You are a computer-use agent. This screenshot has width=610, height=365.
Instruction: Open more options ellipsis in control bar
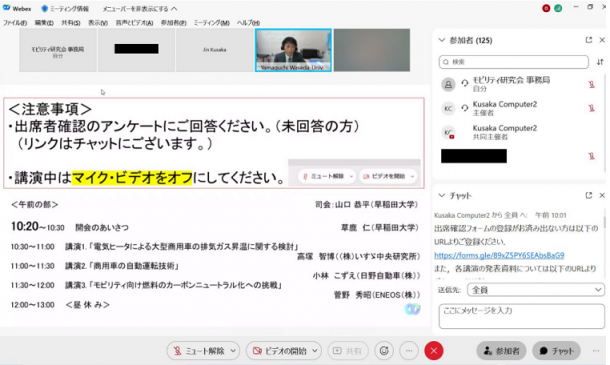coord(408,351)
